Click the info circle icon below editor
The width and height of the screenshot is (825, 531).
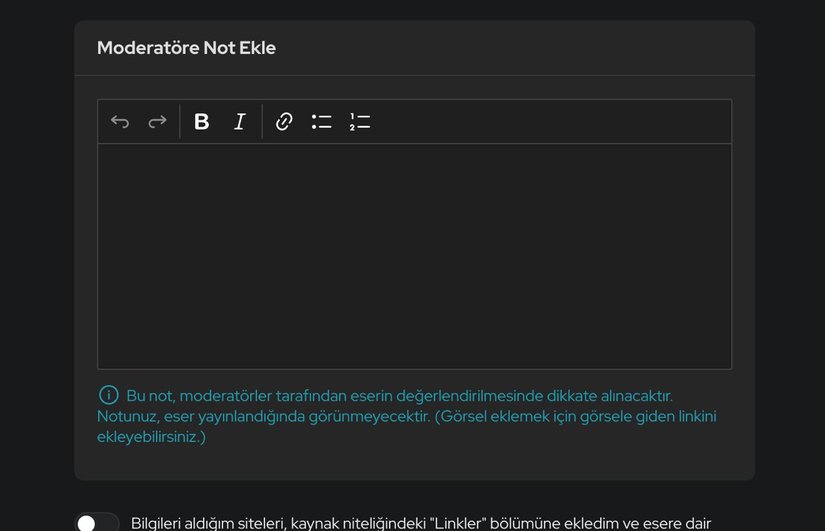coord(108,395)
